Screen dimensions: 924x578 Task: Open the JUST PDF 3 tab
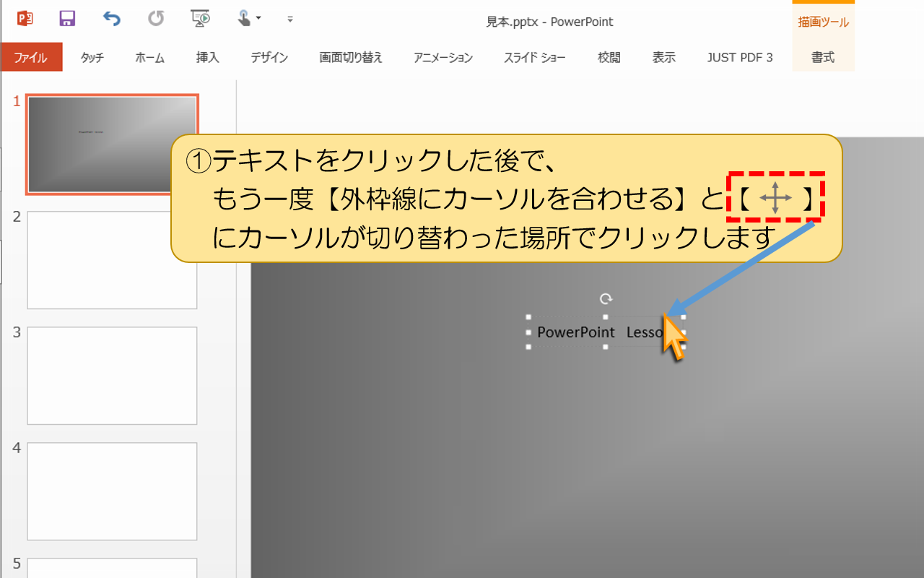click(x=740, y=58)
